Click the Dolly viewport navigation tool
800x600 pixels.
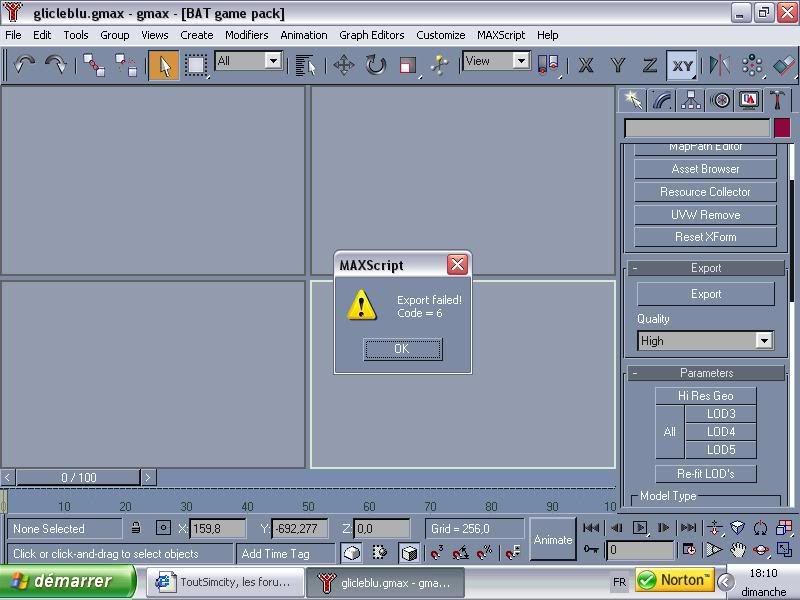714,528
